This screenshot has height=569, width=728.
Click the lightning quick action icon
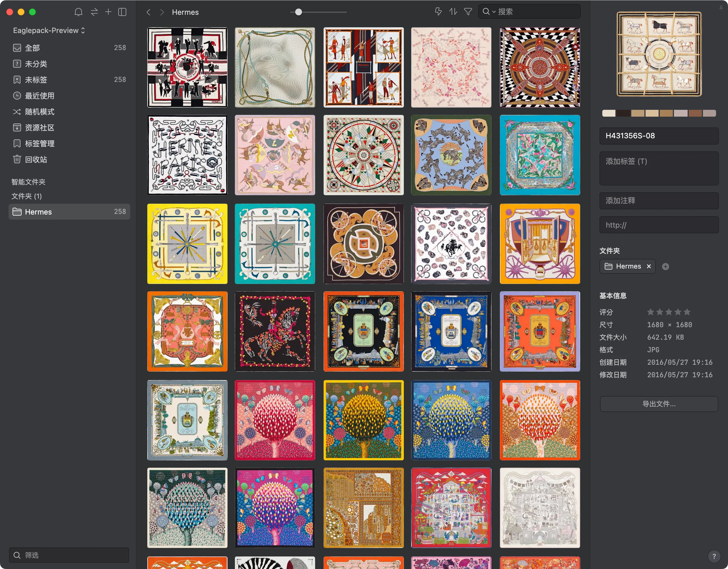coord(438,12)
